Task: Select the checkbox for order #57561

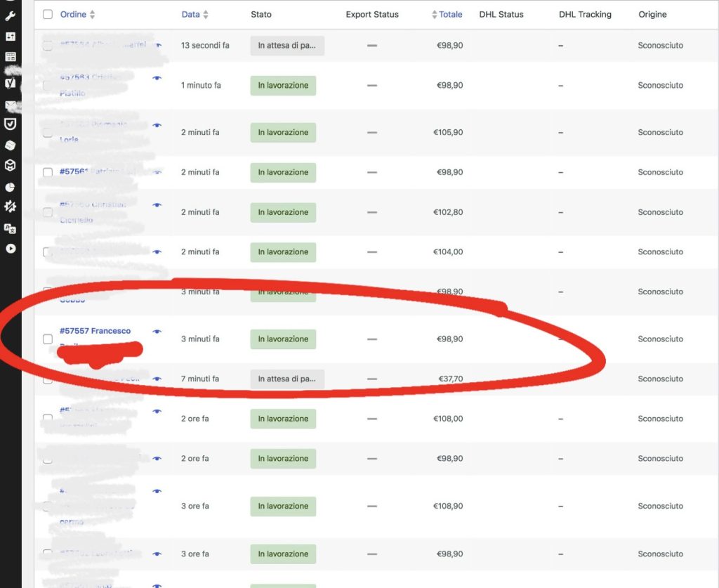Action: pos(48,173)
